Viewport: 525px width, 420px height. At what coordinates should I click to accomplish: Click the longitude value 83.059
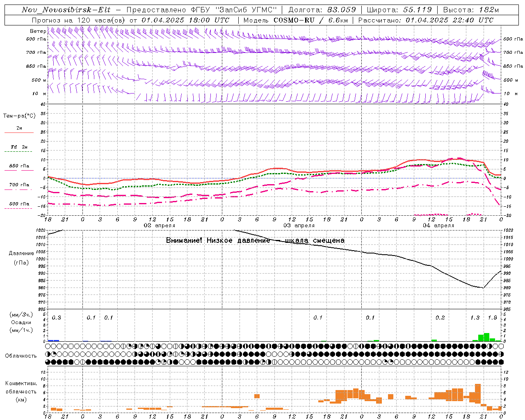[x=342, y=10]
